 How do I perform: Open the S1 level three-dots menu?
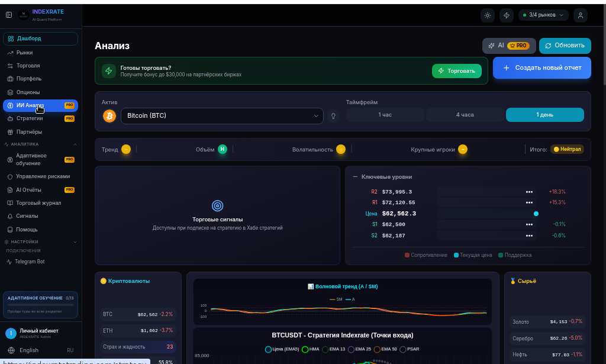pos(529,224)
